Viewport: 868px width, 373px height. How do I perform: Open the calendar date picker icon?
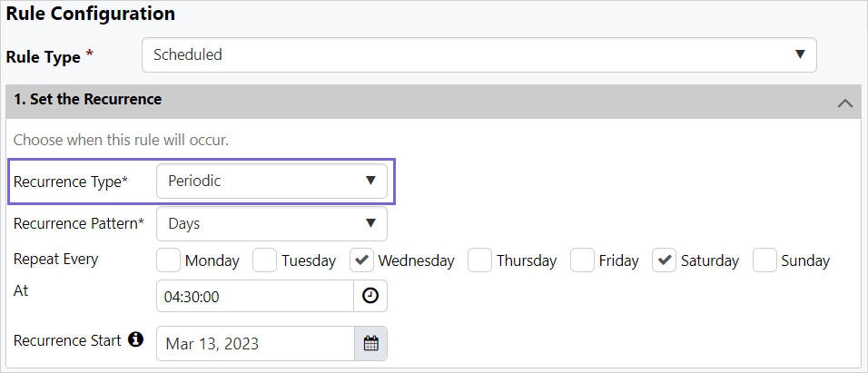click(370, 343)
